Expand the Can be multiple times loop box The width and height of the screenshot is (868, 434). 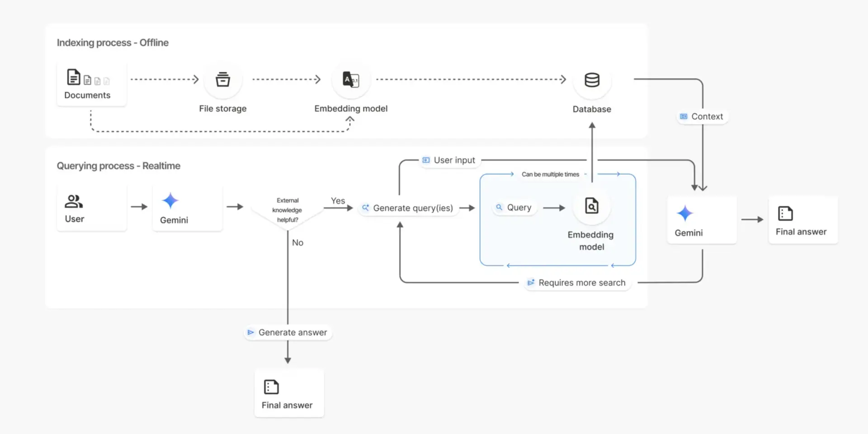tap(550, 174)
